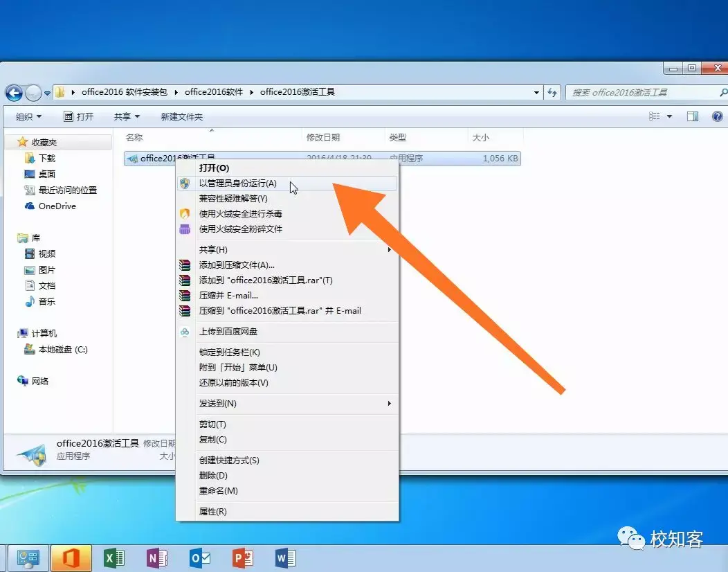The height and width of the screenshot is (572, 728).
Task: Choose 复制(C) in the context menu
Action: [287, 440]
